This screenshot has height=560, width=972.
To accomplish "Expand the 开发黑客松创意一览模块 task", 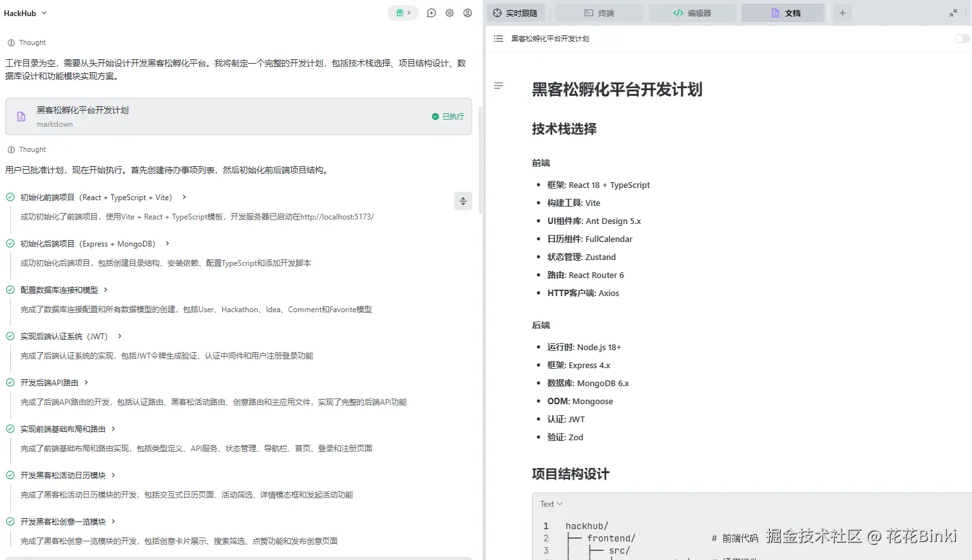I will [113, 521].
